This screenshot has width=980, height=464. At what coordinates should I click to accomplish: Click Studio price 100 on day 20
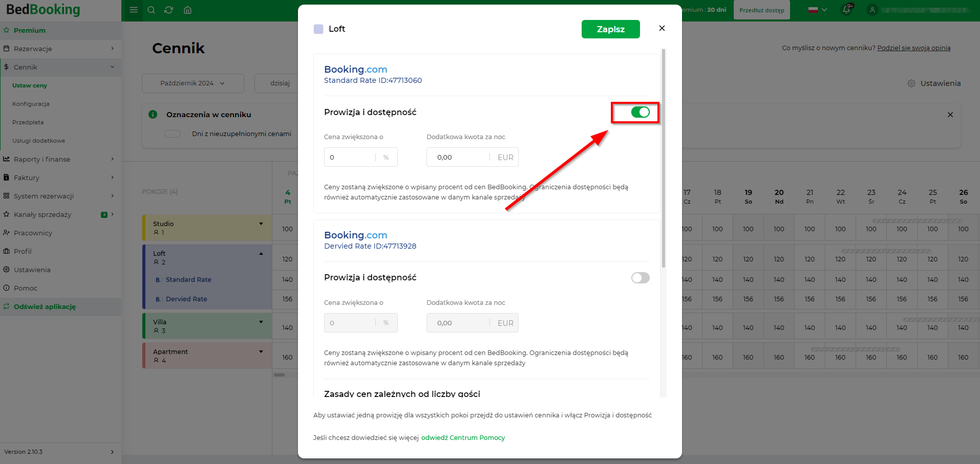tap(779, 229)
